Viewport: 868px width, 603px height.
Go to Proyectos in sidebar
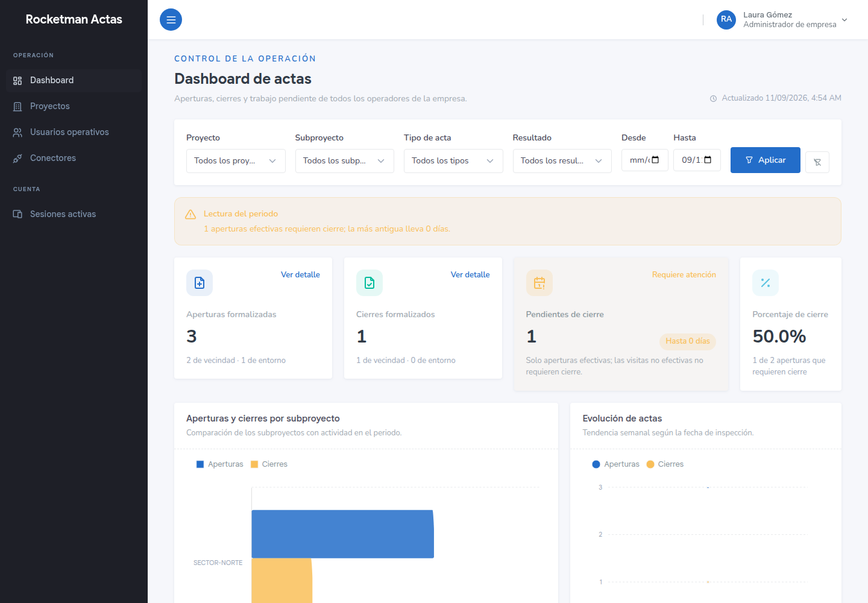[x=74, y=106]
